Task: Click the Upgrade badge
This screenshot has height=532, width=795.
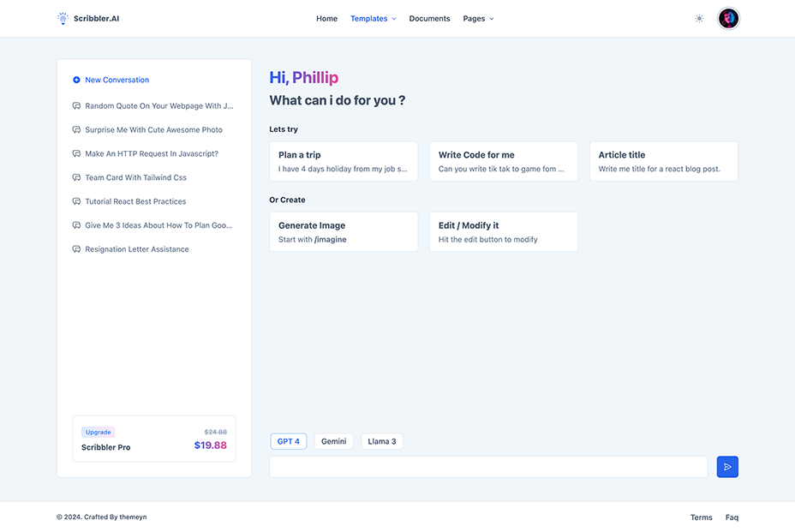Action: coord(99,432)
